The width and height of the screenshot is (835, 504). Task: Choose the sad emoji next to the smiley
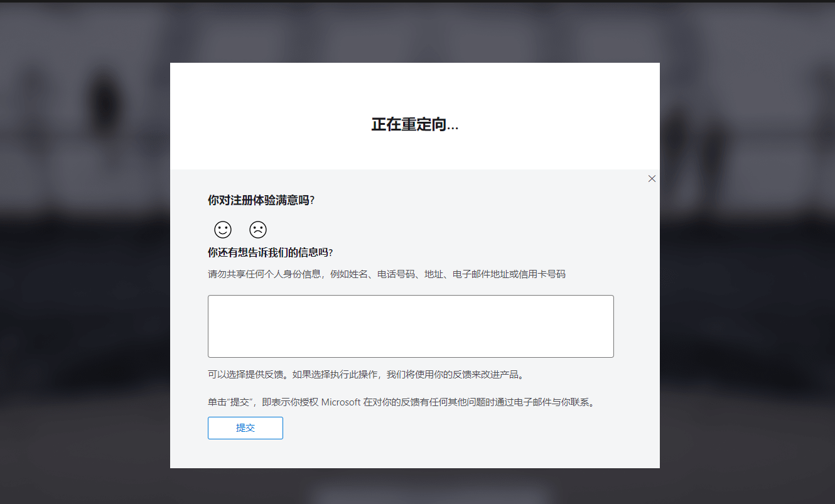point(258,230)
